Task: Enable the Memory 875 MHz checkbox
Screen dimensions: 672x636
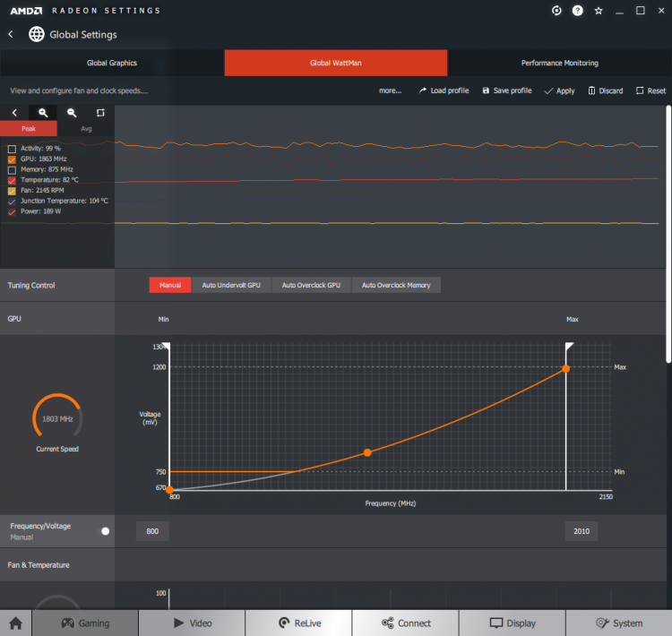Action: tap(12, 169)
